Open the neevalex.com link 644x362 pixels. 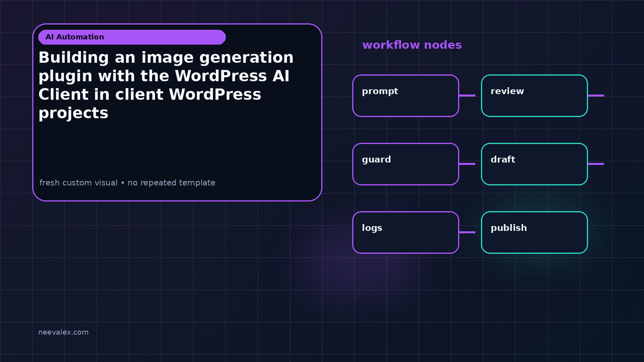(63, 332)
